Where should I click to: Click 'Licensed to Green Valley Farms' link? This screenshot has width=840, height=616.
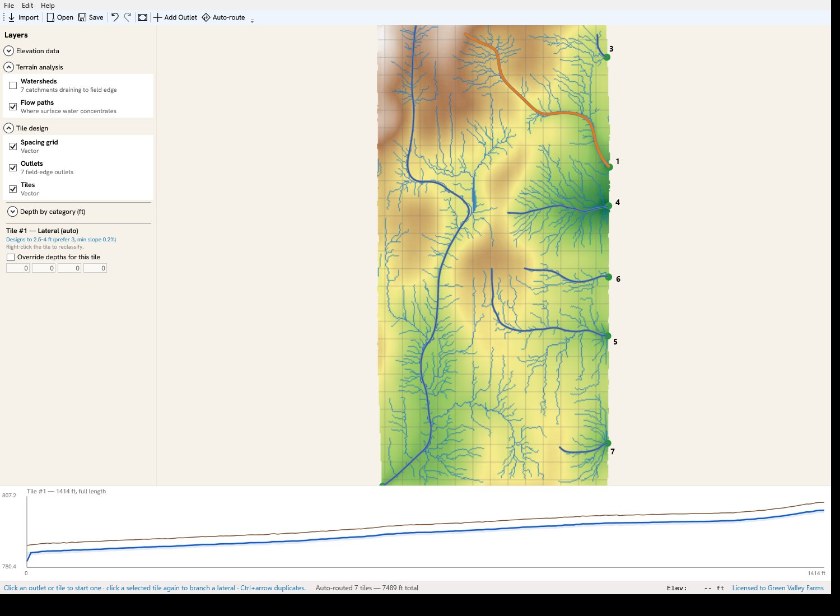coord(778,588)
